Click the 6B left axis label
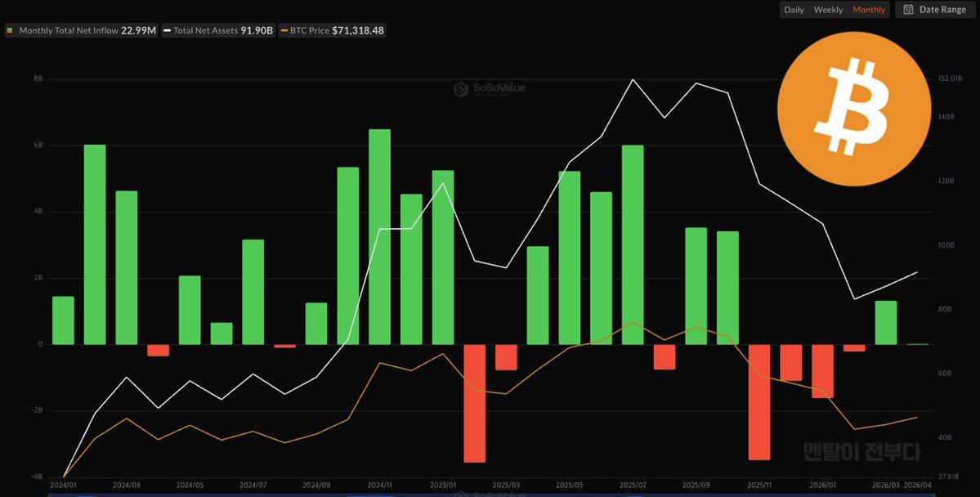 pyautogui.click(x=38, y=146)
